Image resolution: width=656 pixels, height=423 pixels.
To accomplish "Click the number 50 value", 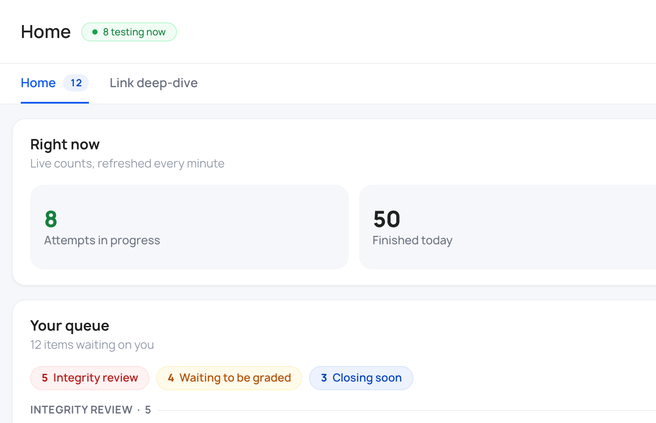I will pyautogui.click(x=387, y=219).
